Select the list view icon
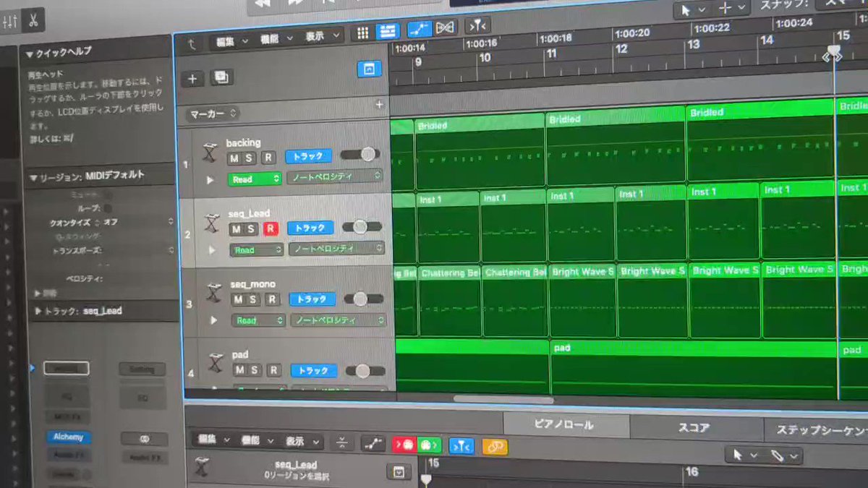 388,31
